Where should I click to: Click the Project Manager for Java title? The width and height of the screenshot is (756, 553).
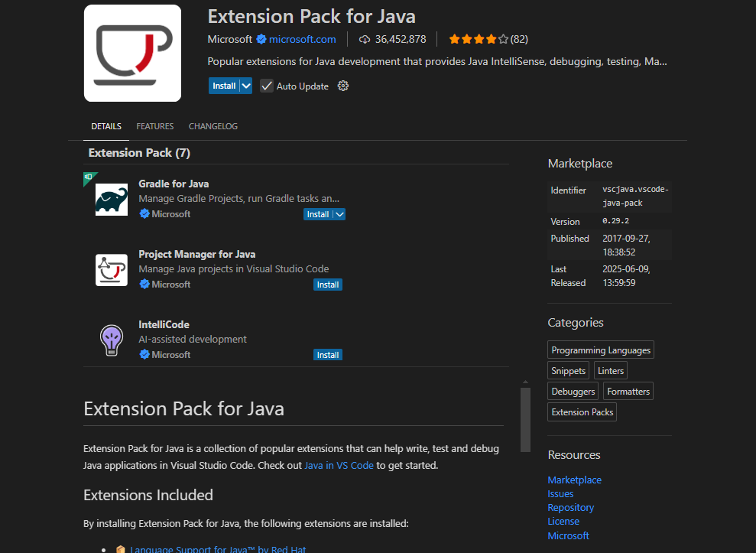click(x=196, y=254)
